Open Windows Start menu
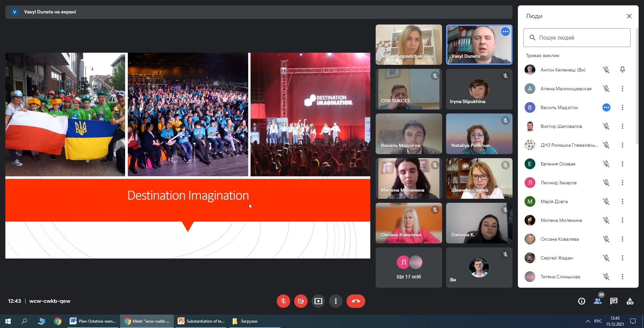644x328 pixels. point(8,321)
